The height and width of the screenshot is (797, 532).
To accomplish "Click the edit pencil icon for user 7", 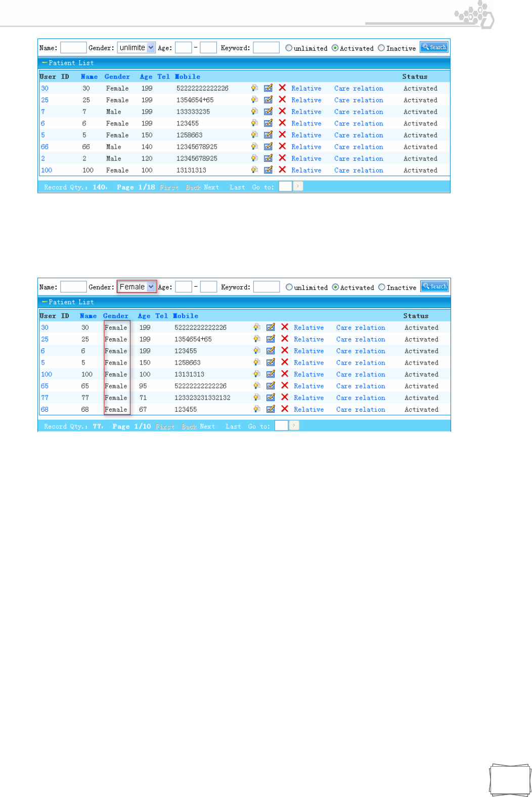I will [269, 111].
